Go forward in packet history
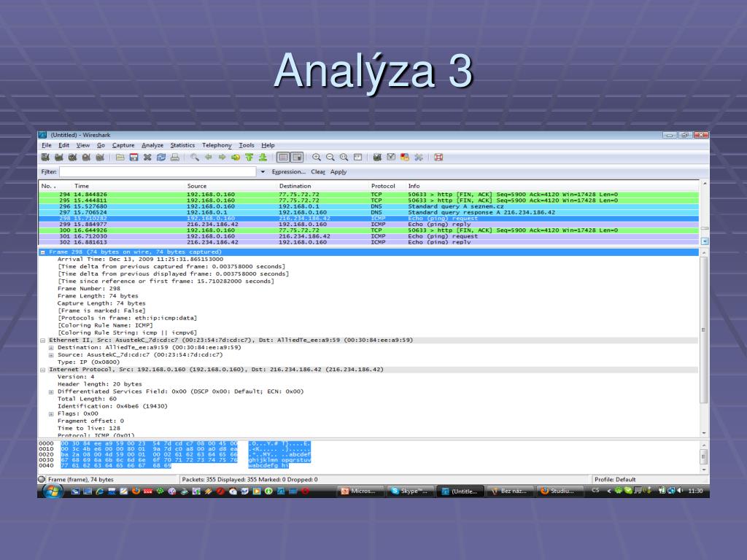This screenshot has height=560, width=747. [222, 157]
